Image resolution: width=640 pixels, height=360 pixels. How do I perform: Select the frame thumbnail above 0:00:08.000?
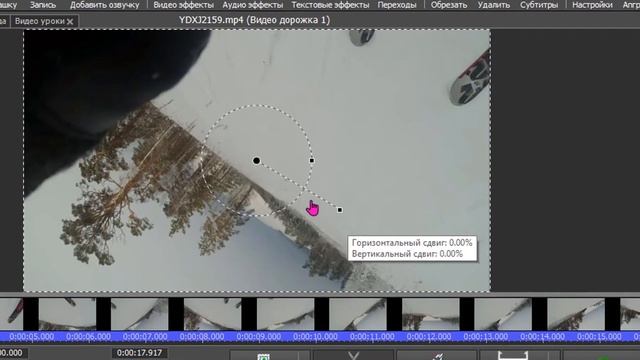click(x=212, y=314)
